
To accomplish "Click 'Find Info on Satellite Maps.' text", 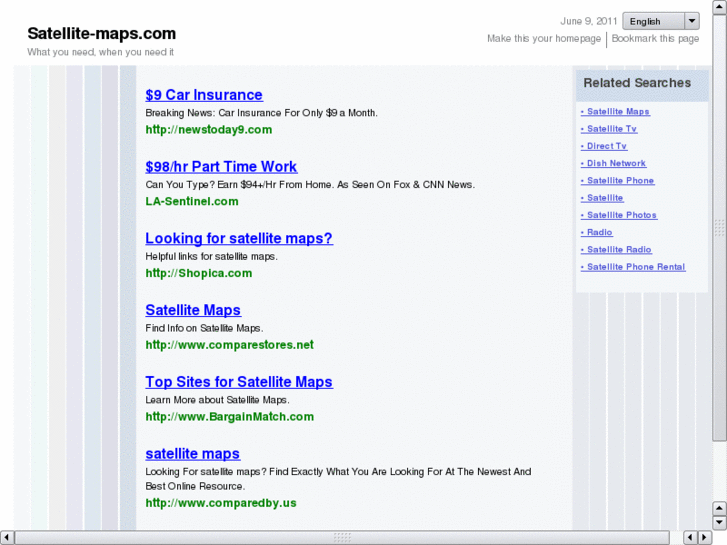I will [204, 328].
